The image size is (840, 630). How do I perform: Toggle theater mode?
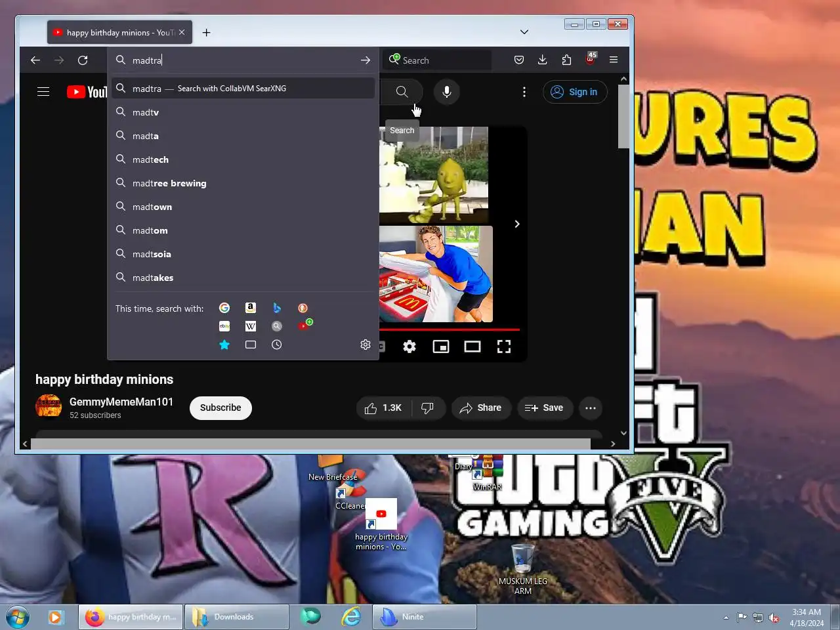click(x=472, y=346)
